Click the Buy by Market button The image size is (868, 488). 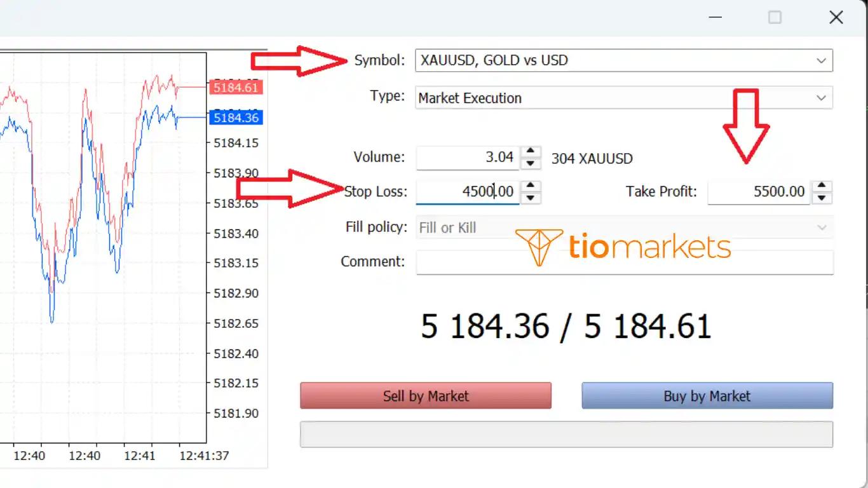pos(707,395)
